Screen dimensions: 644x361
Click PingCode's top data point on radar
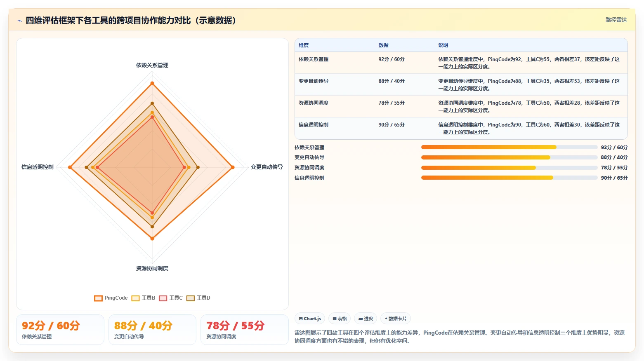click(x=152, y=83)
